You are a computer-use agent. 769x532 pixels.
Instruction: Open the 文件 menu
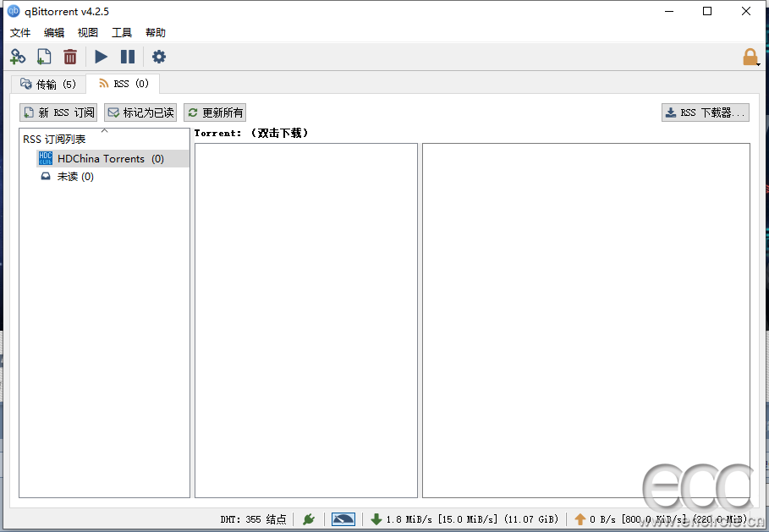tap(20, 33)
